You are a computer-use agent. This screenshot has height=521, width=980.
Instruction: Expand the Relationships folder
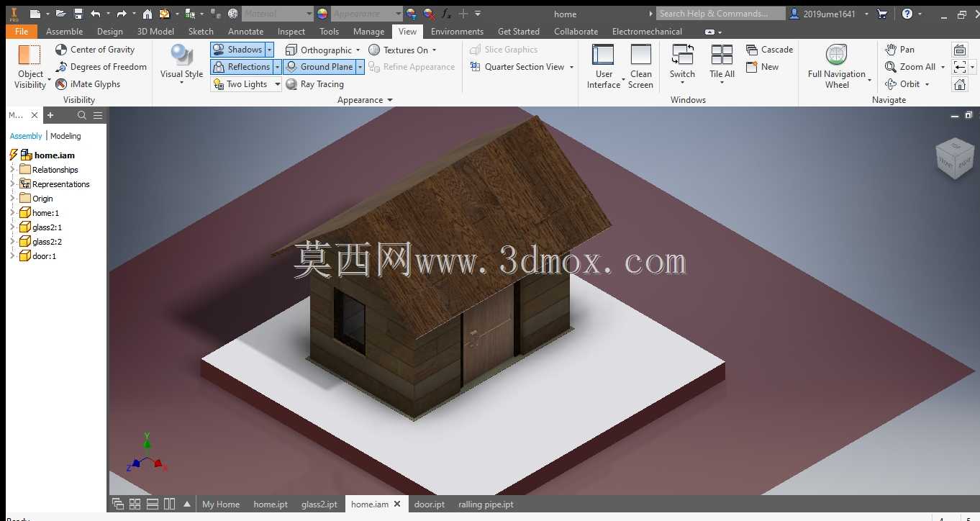12,170
